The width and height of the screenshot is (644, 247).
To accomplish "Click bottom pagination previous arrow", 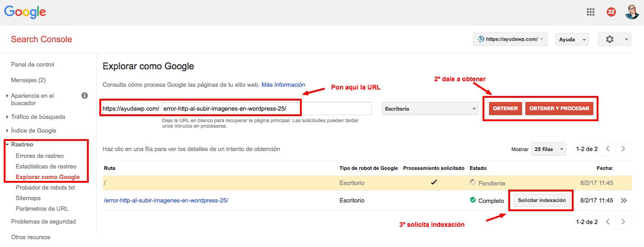I will pyautogui.click(x=608, y=222).
